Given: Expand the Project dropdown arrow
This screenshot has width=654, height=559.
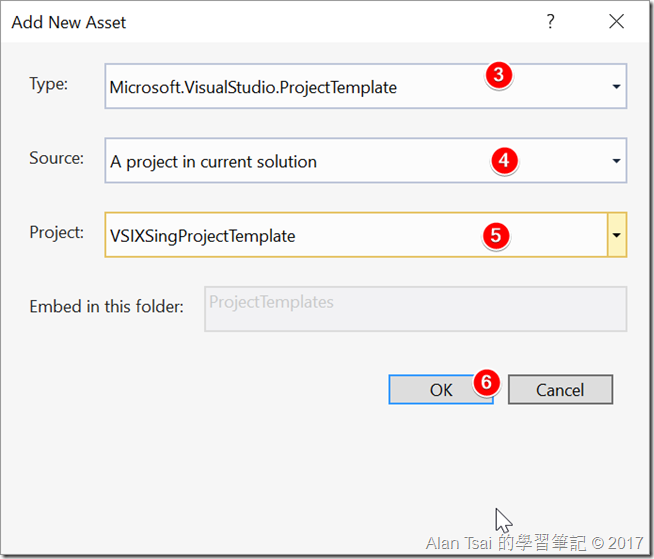Looking at the screenshot, I should (x=616, y=235).
